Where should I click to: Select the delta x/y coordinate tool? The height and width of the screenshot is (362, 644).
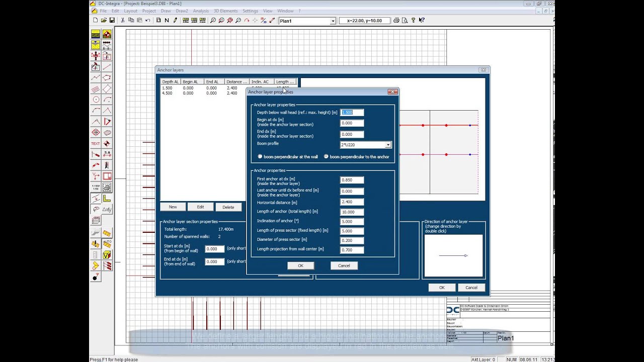click(107, 210)
